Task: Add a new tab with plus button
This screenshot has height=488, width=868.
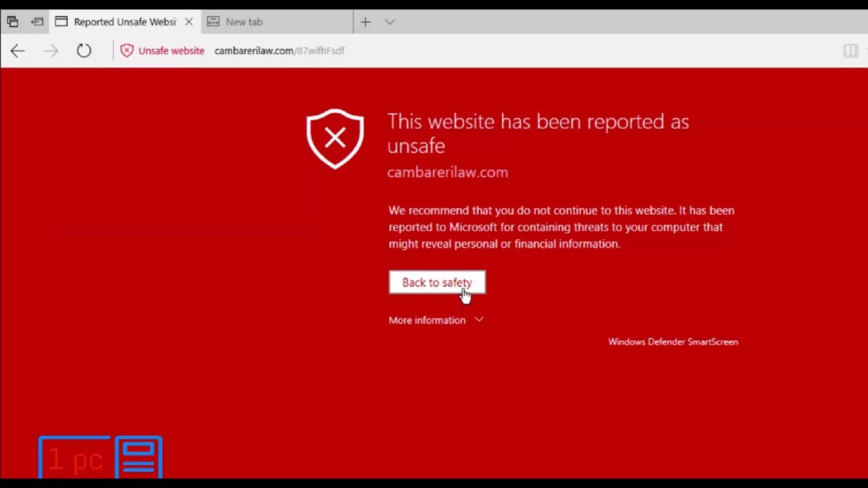Action: point(366,22)
